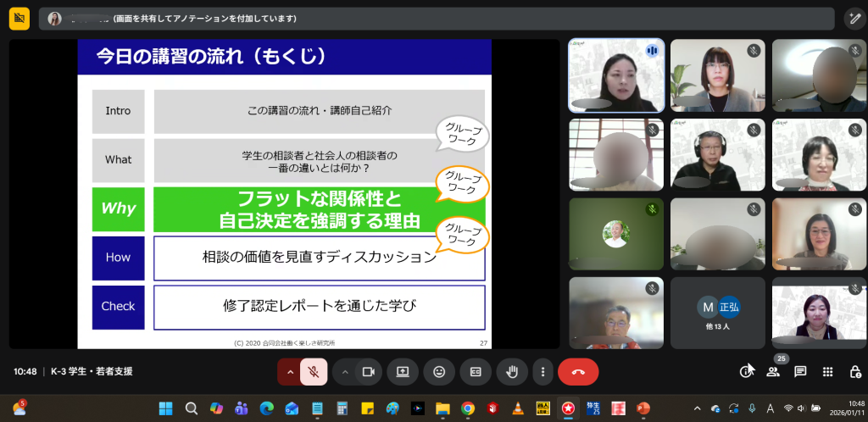The width and height of the screenshot is (868, 422).
Task: Expand audio settings arrow beside microphone
Action: click(290, 371)
